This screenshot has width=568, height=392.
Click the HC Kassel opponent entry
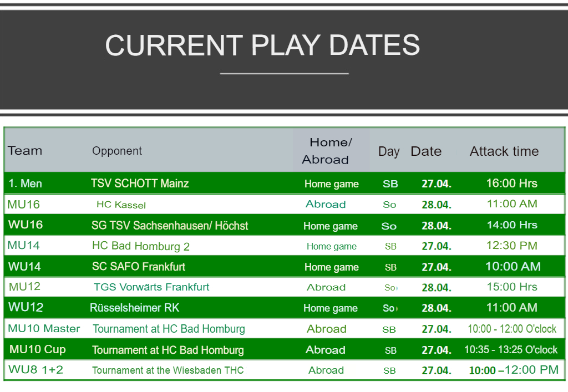pos(121,205)
